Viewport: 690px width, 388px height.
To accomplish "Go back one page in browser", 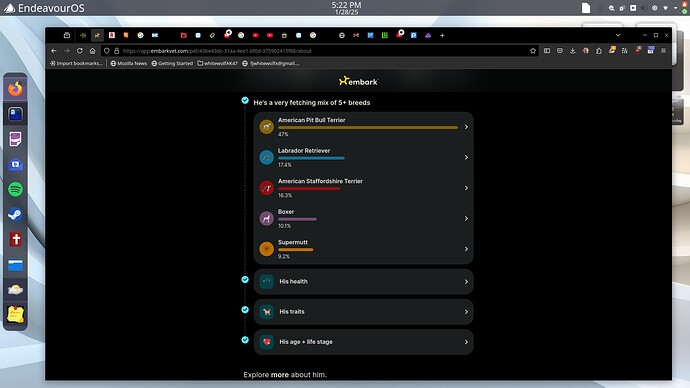I will [54, 51].
